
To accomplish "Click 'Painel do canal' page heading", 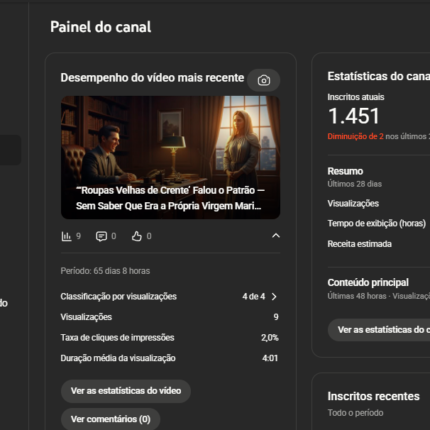I will coord(101,27).
